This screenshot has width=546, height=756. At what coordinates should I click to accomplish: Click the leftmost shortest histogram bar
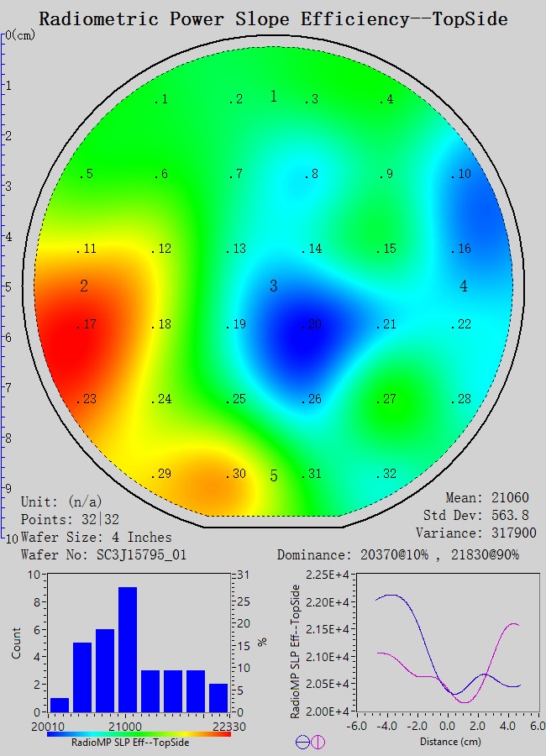coord(60,704)
